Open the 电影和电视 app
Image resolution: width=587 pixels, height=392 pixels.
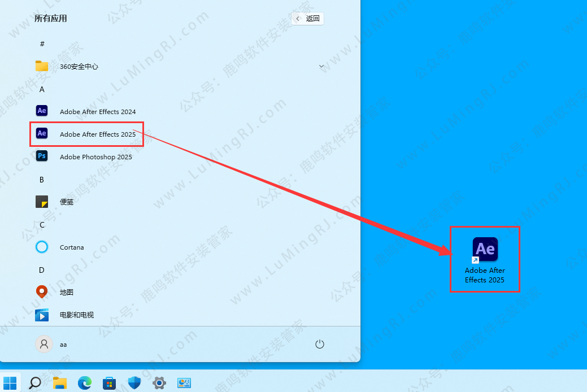pos(76,315)
